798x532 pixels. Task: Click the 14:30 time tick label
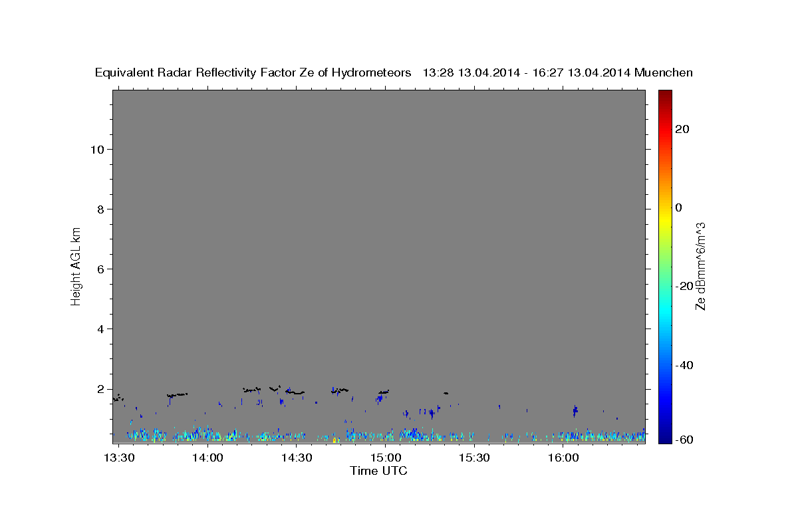click(297, 458)
